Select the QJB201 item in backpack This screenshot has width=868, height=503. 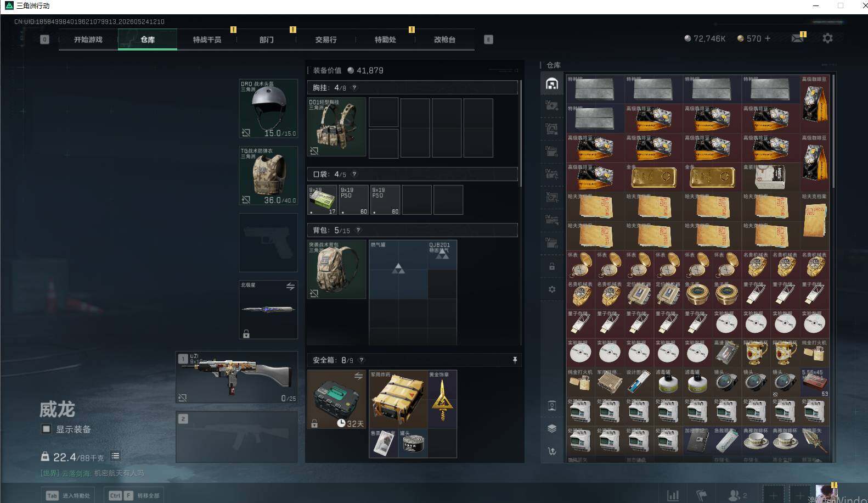(442, 255)
